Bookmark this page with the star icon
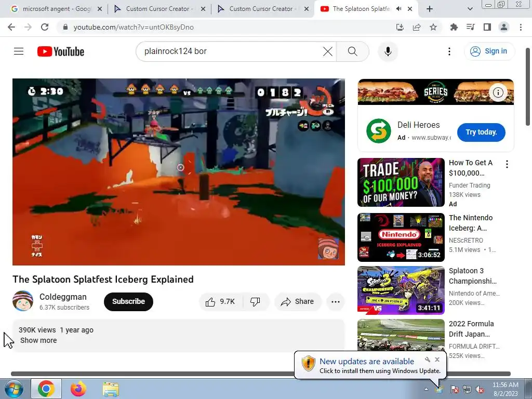The image size is (532, 399). pyautogui.click(x=433, y=27)
